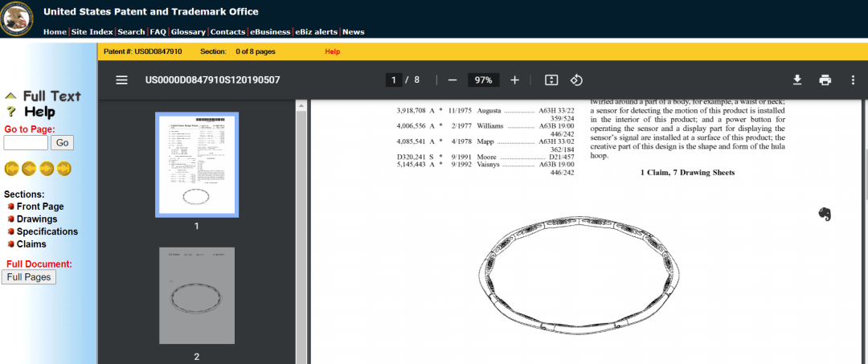Click the Evernote elephant icon
This screenshot has height=364, width=868.
[x=825, y=214]
